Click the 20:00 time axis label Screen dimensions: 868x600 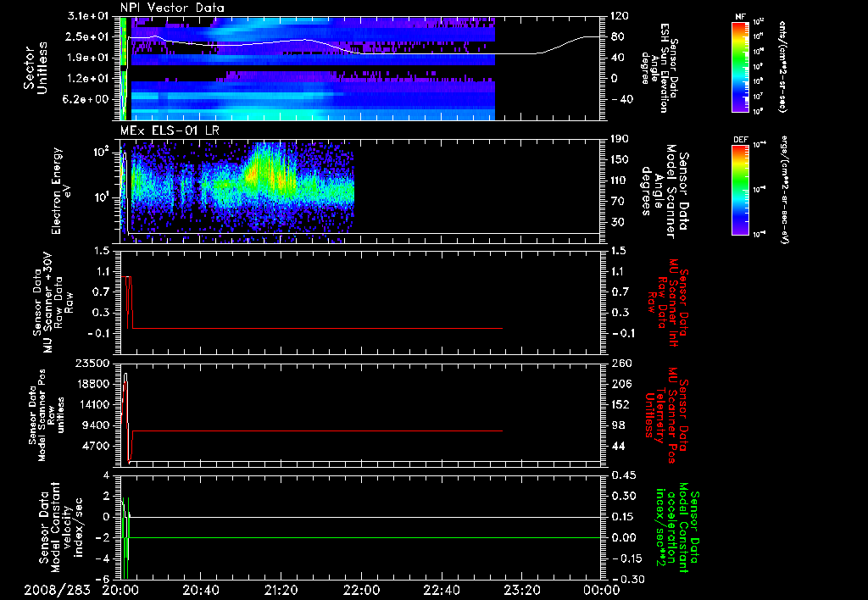pos(120,590)
